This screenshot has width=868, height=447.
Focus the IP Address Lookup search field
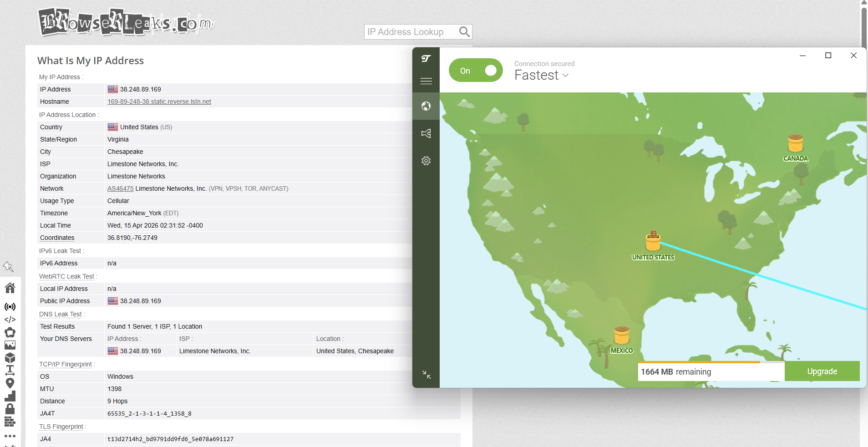click(x=411, y=32)
